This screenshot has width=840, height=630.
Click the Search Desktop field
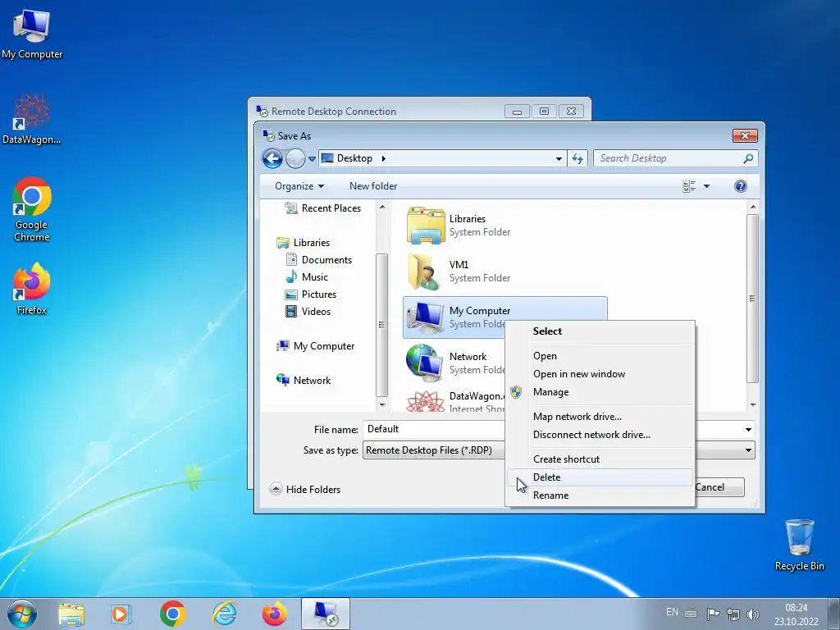667,158
